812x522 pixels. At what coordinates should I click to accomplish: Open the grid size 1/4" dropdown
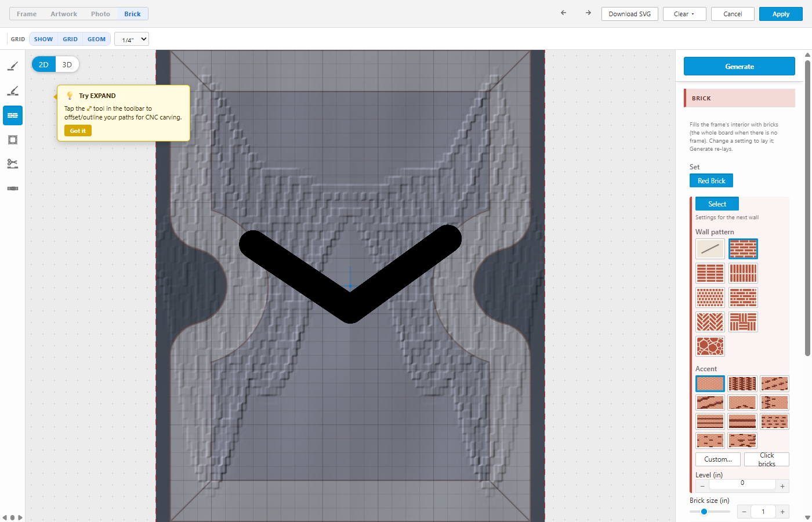132,39
